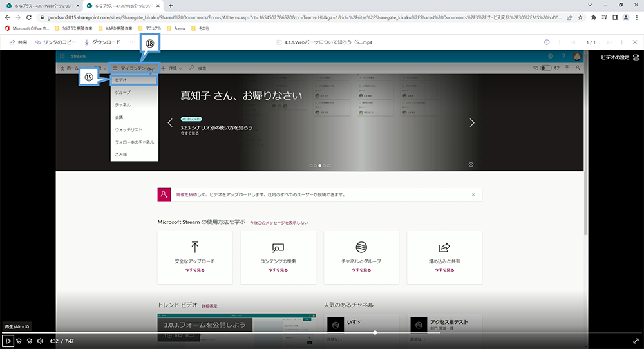Open the ビデオの設定 video settings panel
Screen dimensions: 644x349
point(620,57)
